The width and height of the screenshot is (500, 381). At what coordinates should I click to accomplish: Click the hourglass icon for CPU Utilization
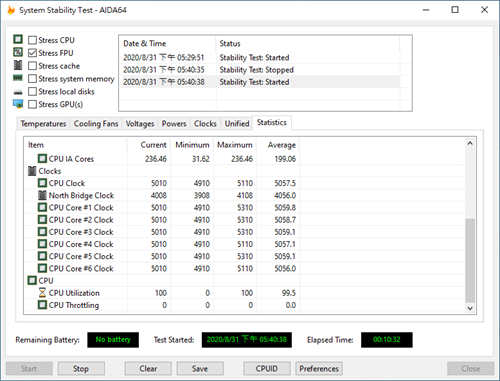pyautogui.click(x=42, y=293)
